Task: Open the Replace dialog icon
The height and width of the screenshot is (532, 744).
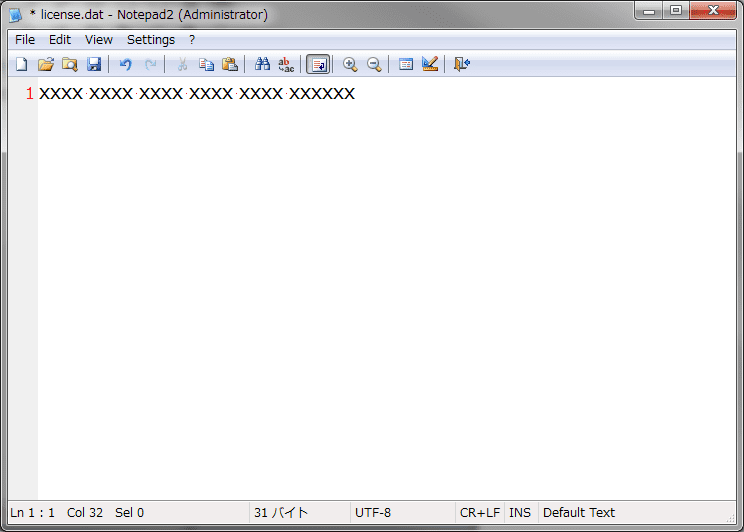Action: pyautogui.click(x=286, y=64)
